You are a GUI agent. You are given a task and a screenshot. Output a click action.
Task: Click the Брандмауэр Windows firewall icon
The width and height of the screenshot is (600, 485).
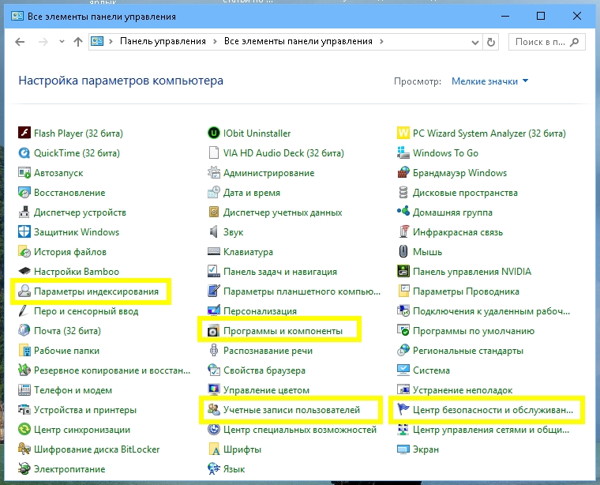click(403, 173)
